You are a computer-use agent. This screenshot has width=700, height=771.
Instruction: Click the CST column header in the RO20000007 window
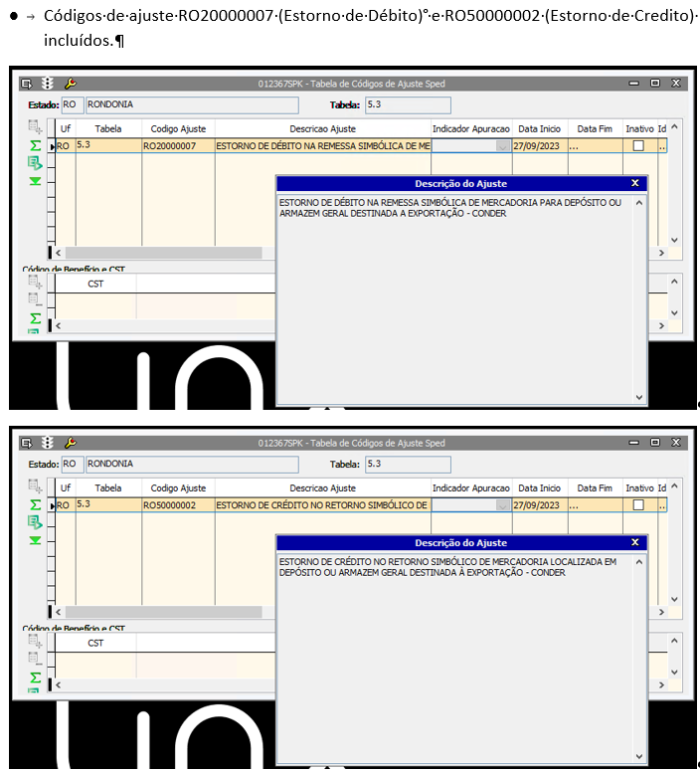[x=95, y=284]
